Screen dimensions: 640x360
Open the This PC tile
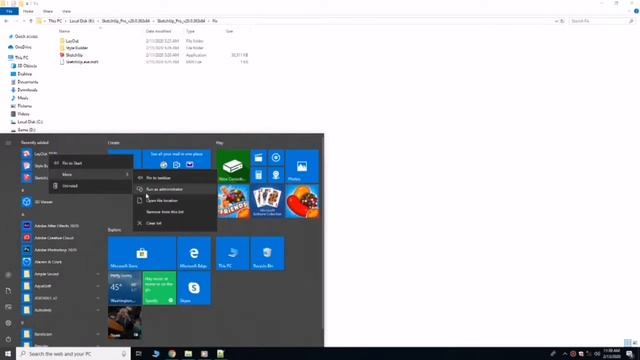point(233,253)
